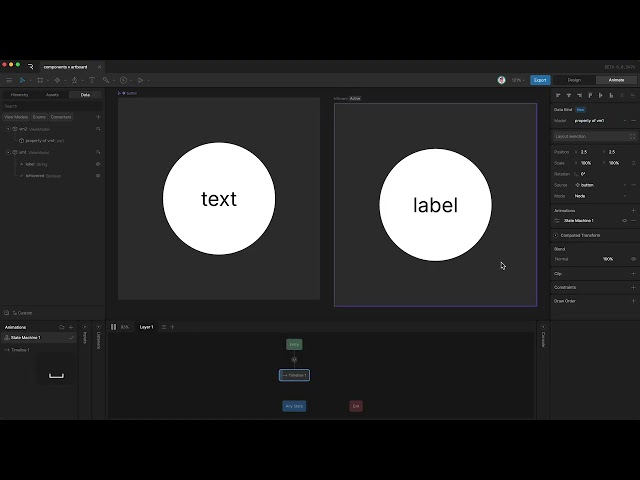The width and height of the screenshot is (640, 480).
Task: Open the Source button dropdown
Action: coord(600,185)
